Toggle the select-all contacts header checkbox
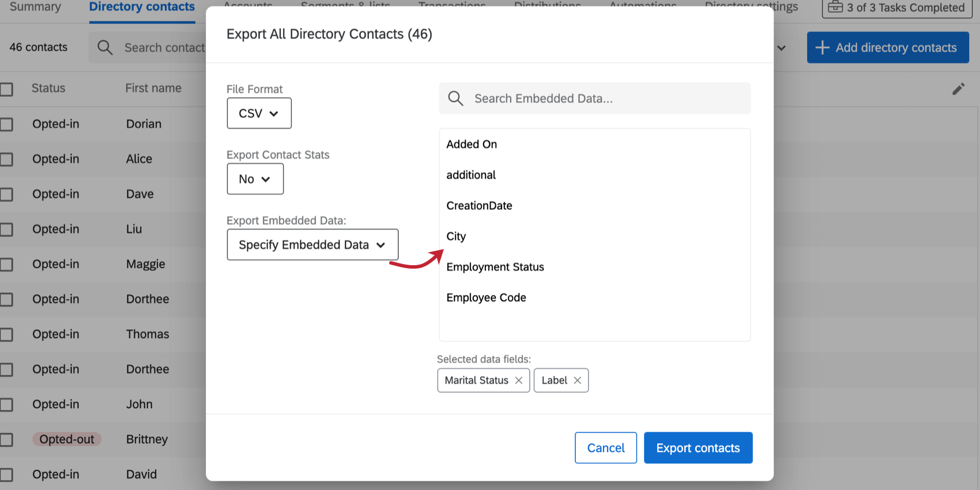980x490 pixels. (7, 89)
